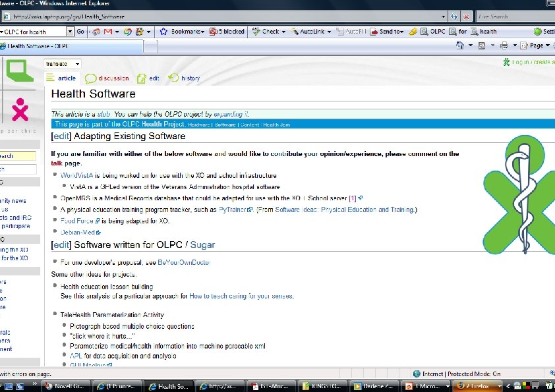Select the article tab
This screenshot has width=555, height=392.
coord(61,78)
